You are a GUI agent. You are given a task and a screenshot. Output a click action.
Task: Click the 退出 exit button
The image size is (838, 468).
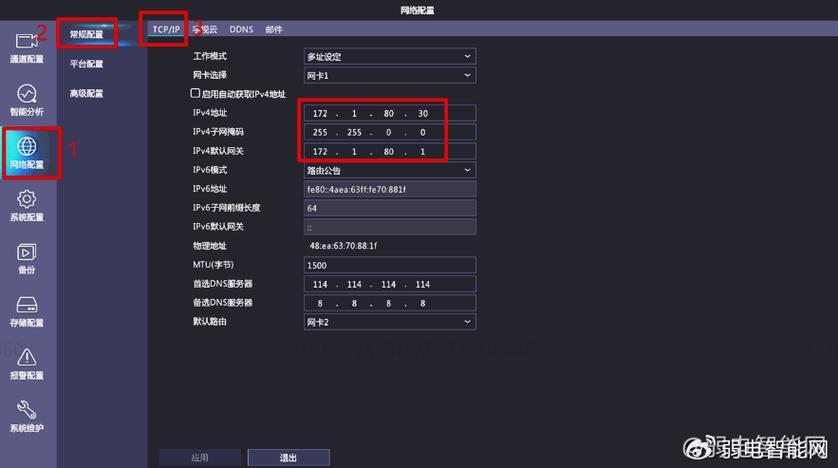(x=289, y=457)
